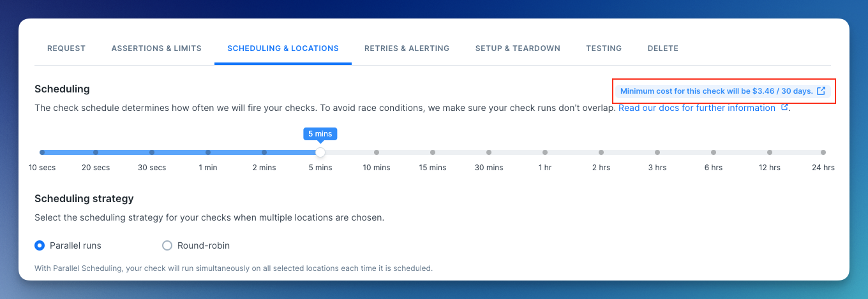Switch to the Request tab
This screenshot has width=868, height=299.
coord(66,48)
